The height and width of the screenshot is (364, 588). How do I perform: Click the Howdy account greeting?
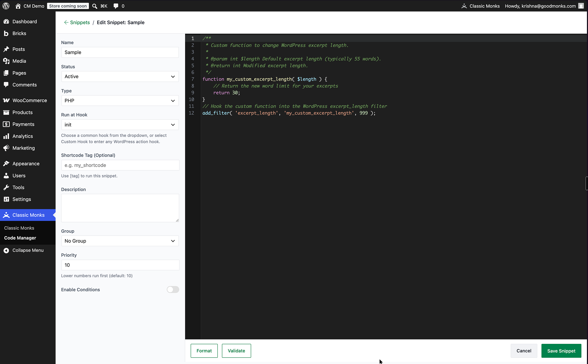[540, 6]
